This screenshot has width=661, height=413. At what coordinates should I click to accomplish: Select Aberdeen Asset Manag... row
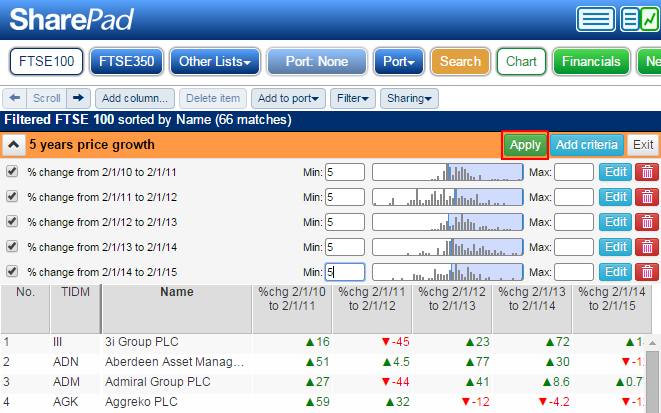click(322, 362)
